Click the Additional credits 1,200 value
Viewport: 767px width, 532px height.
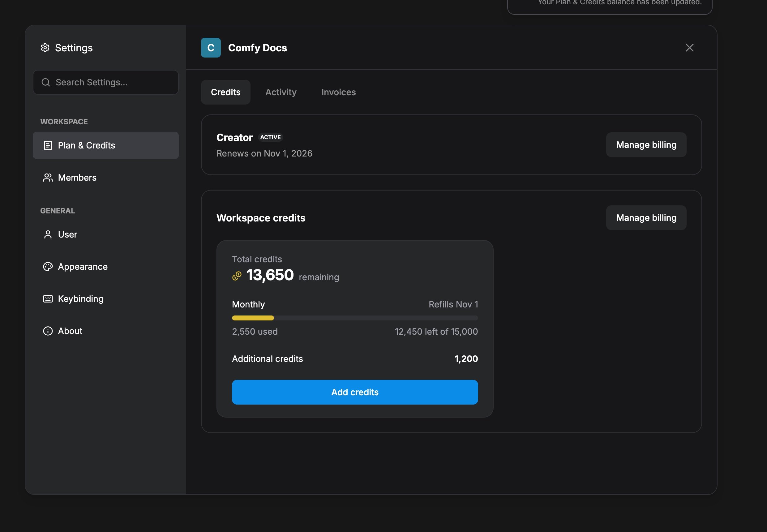tap(466, 359)
